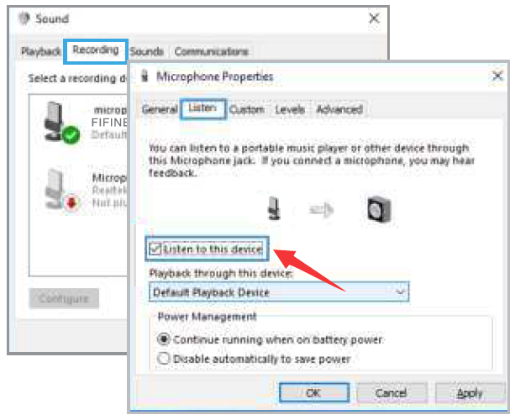Open the Communications tab
The image size is (515, 420).
pyautogui.click(x=211, y=51)
